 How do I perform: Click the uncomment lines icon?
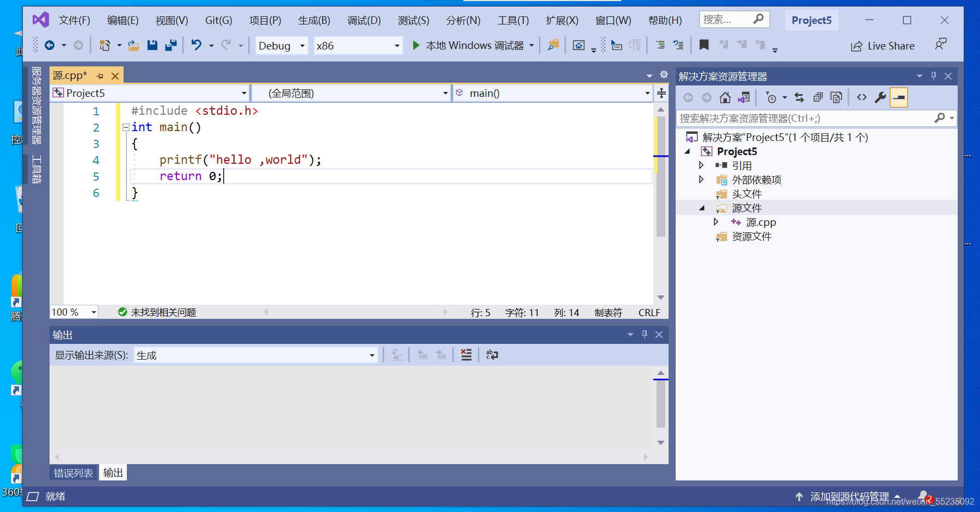point(678,45)
